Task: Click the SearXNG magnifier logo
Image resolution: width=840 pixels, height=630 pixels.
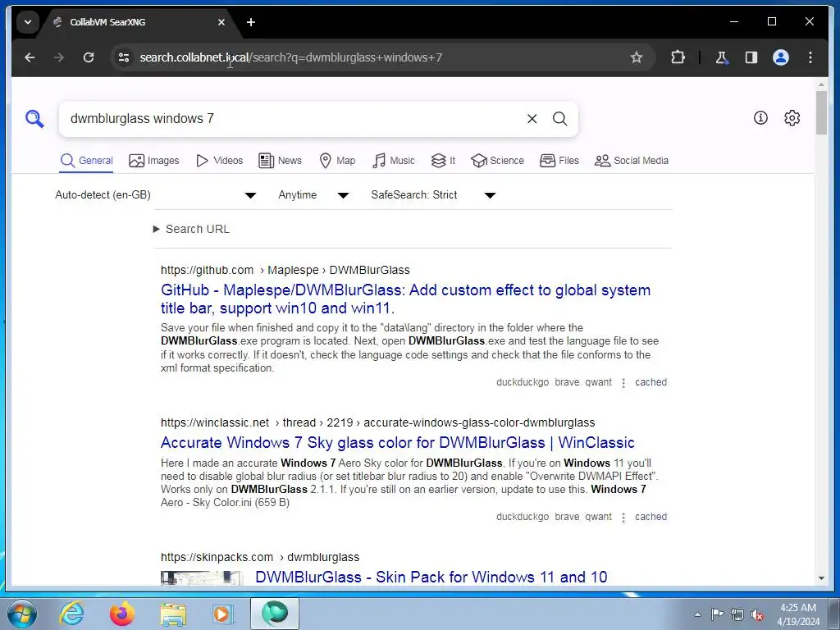Action: point(34,118)
